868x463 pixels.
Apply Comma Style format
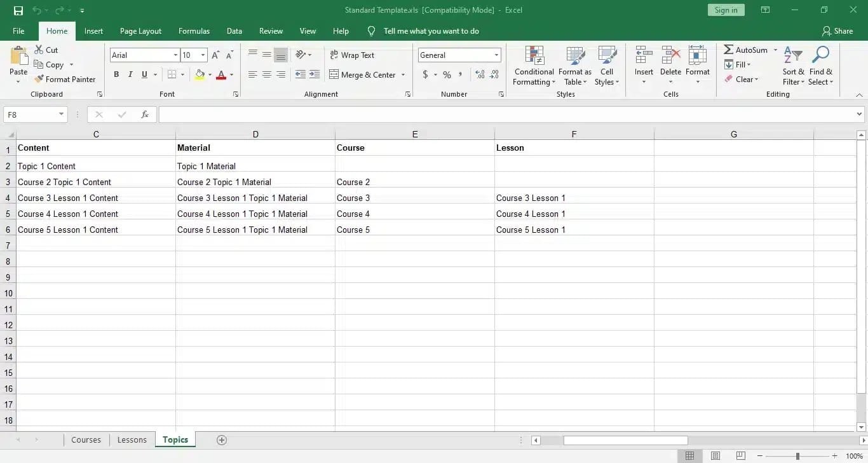point(460,74)
